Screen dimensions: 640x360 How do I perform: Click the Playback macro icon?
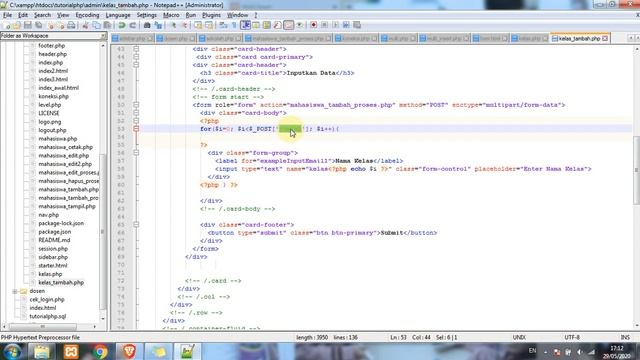click(x=336, y=25)
